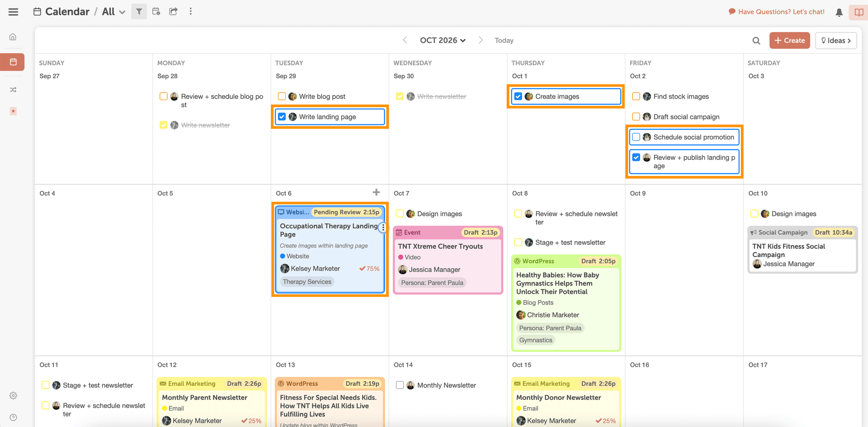
Task: Open the three-dot overflow menu next to share
Action: (190, 11)
